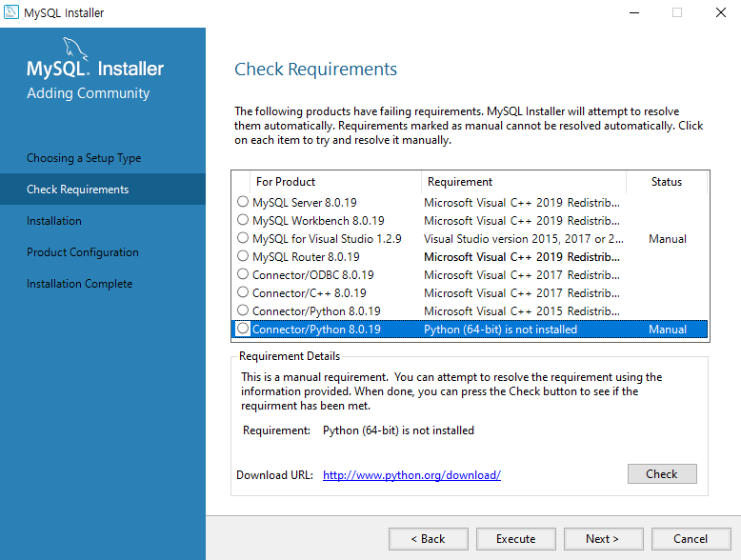Close the MySQL Installer window
The width and height of the screenshot is (741, 560).
tap(720, 12)
